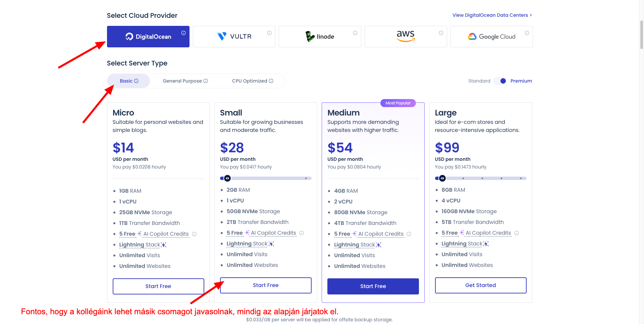Click the info icon on VULTR card

tap(269, 33)
